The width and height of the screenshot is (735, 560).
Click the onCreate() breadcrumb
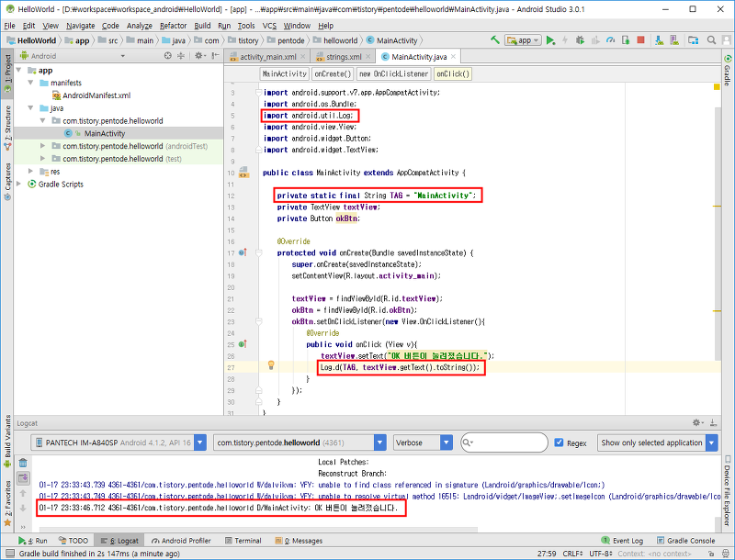click(x=333, y=74)
